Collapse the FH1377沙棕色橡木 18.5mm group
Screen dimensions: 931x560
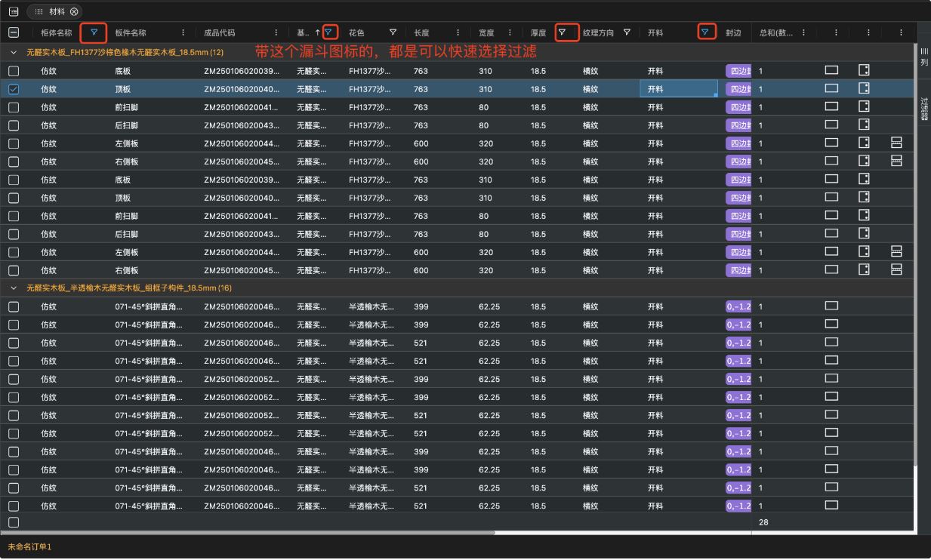click(x=14, y=52)
